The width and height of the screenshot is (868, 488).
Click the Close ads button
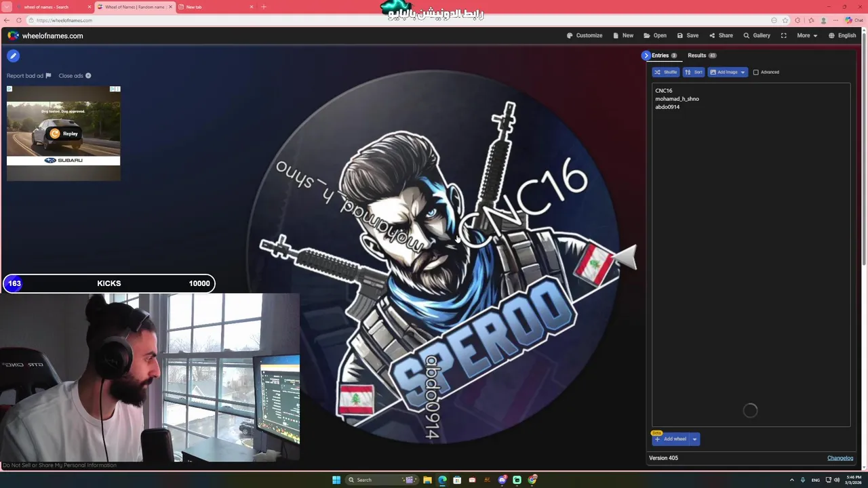point(75,76)
